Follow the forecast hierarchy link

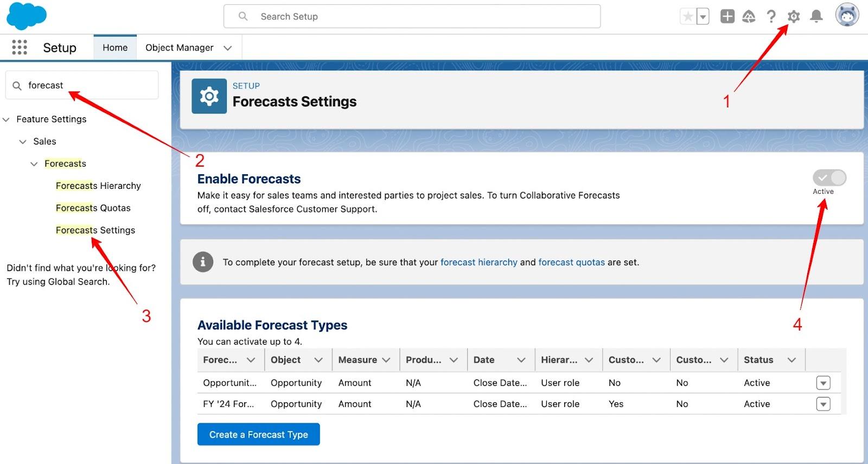click(x=479, y=262)
